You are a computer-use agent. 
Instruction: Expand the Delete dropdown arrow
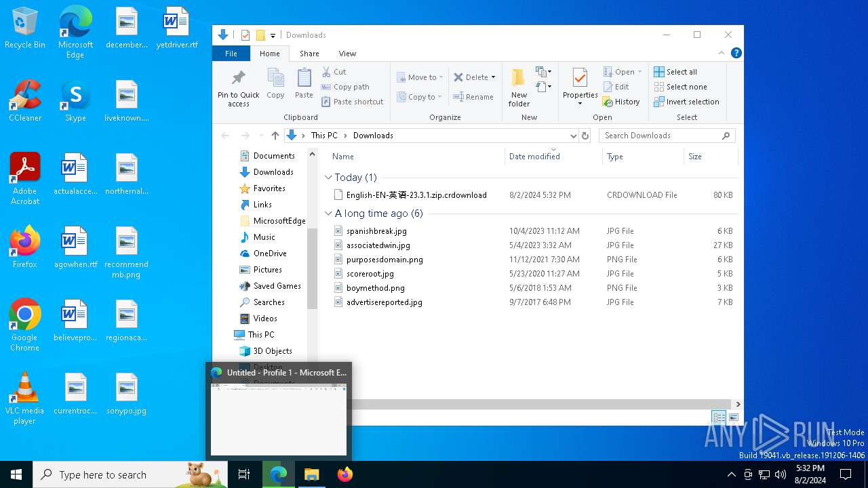click(493, 77)
